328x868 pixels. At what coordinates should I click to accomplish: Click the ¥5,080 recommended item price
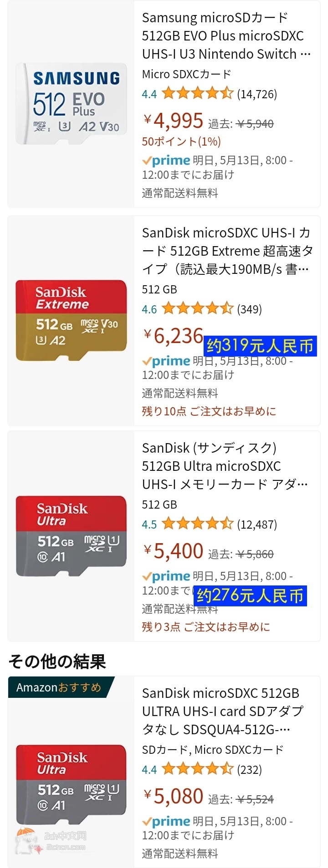(x=174, y=797)
